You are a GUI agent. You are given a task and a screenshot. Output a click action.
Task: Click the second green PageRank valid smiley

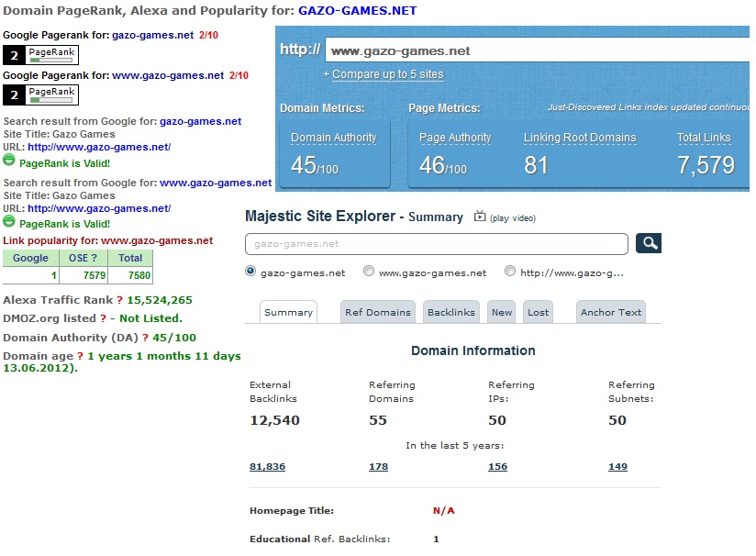click(x=8, y=221)
